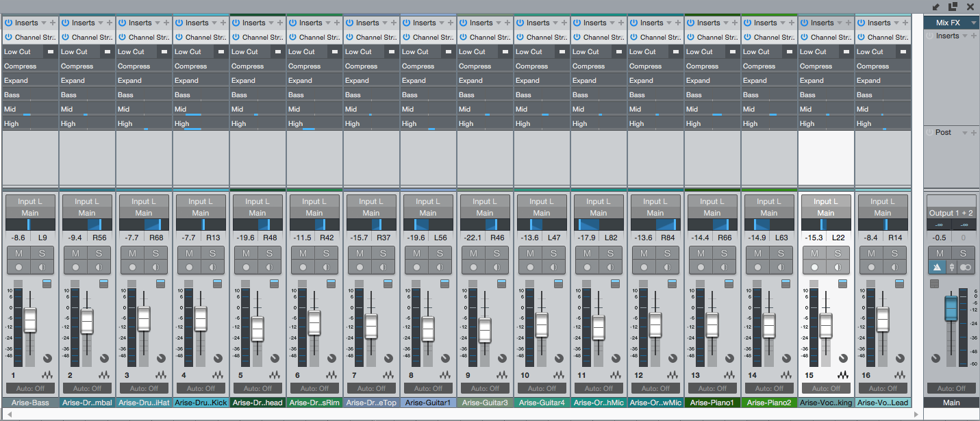Toggle Inserts power icon on Arise-Bass channel
Image resolution: width=980 pixels, height=421 pixels.
9,23
